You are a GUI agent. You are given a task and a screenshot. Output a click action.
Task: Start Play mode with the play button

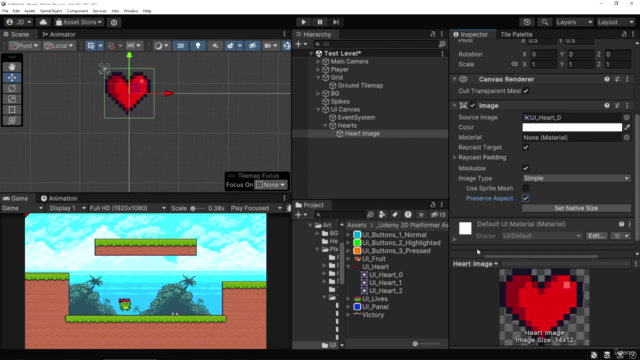pos(303,22)
